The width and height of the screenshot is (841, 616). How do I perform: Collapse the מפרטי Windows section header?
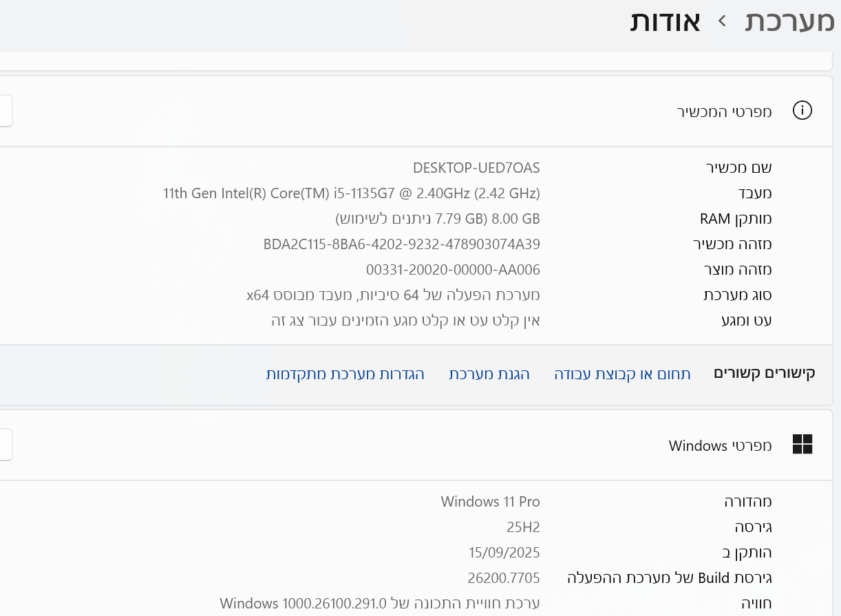pos(720,445)
